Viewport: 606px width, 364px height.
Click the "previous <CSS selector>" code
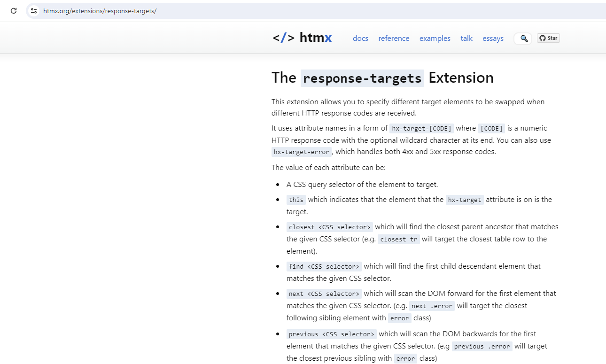pyautogui.click(x=332, y=334)
